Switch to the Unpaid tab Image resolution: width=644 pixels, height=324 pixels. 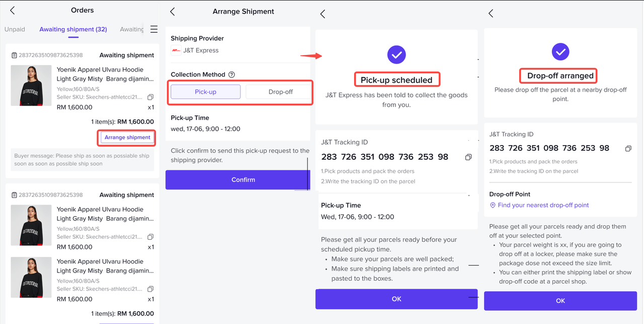pyautogui.click(x=15, y=29)
